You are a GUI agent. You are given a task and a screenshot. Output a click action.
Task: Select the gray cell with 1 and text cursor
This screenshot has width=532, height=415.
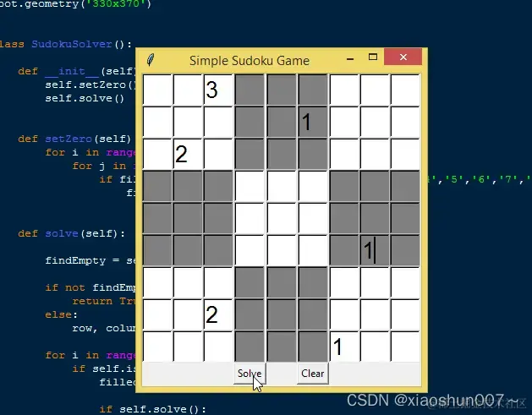pos(375,250)
